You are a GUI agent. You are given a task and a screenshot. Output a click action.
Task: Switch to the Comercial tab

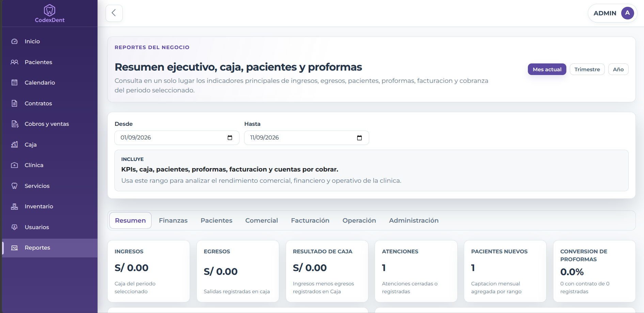tap(262, 220)
